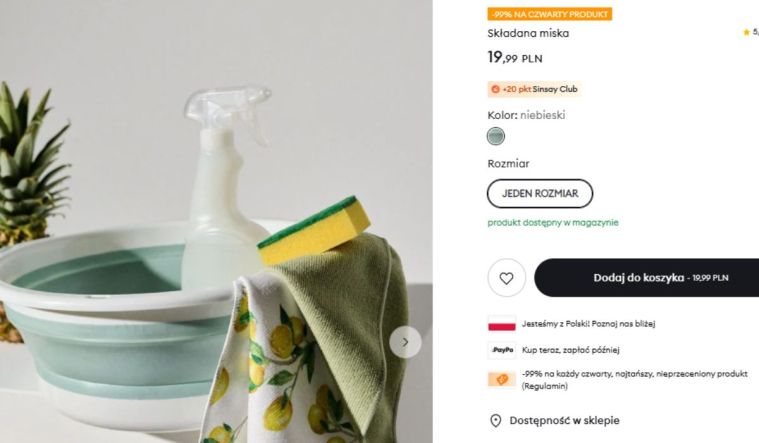Image resolution: width=759 pixels, height=443 pixels.
Task: Expand Dostępność w sklepie section
Action: (x=564, y=421)
